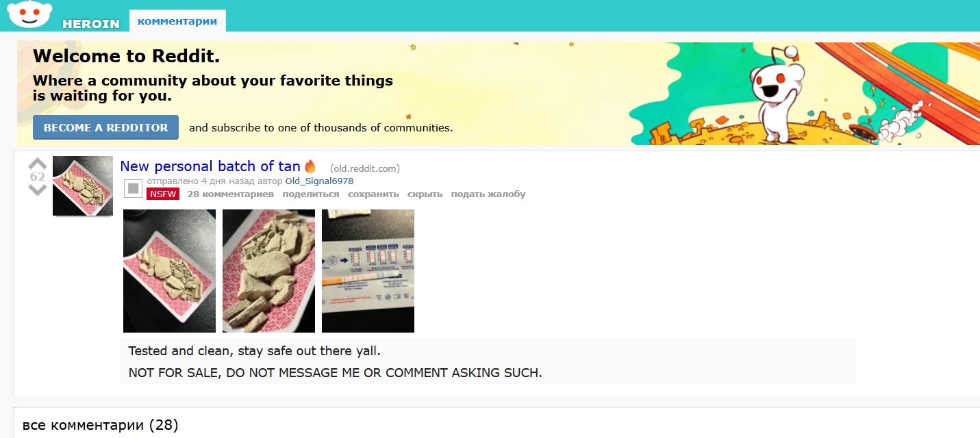Open the 28 комментариев link
Viewport: 980px width, 438px height.
[x=231, y=194]
